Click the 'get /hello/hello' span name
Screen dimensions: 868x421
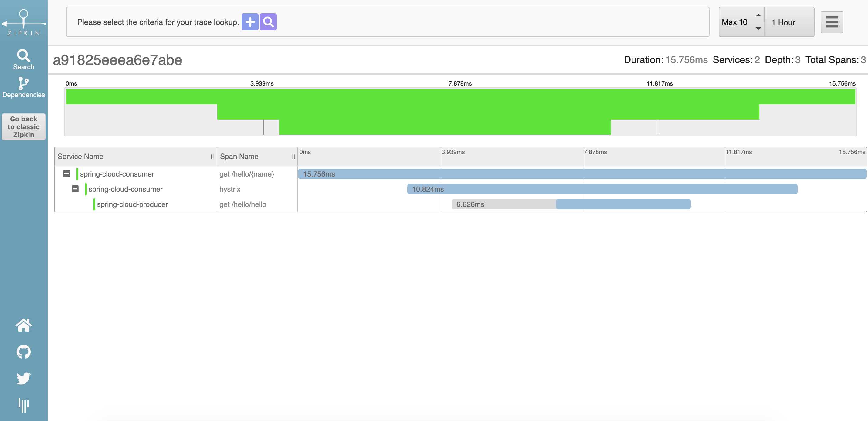(242, 204)
